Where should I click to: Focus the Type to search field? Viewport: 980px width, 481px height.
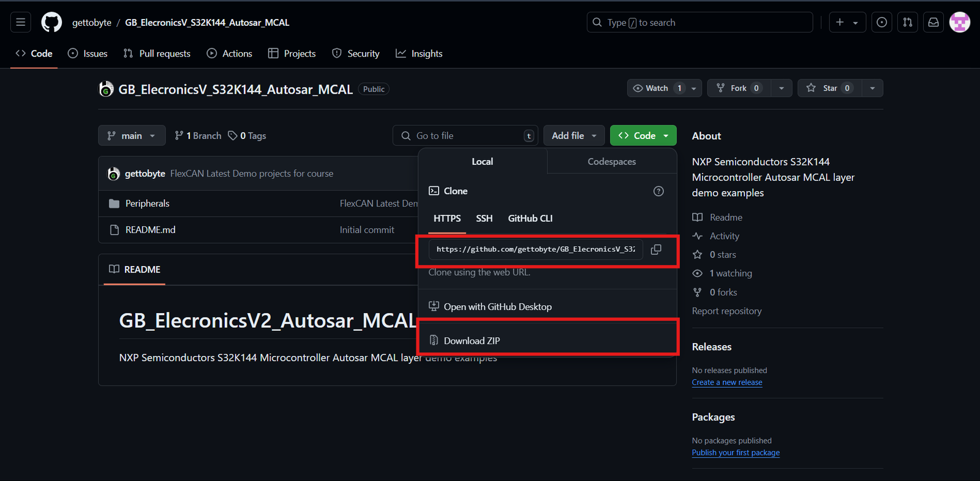click(x=699, y=22)
